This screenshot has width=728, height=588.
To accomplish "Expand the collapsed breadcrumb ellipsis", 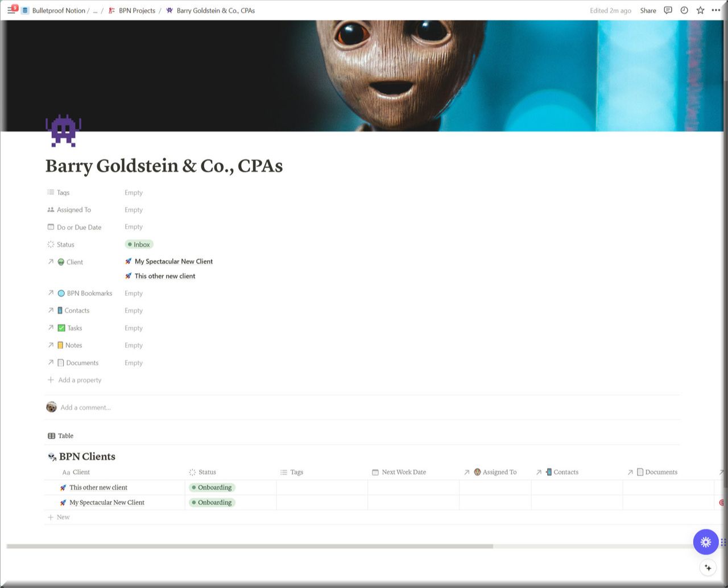I will (x=95, y=10).
